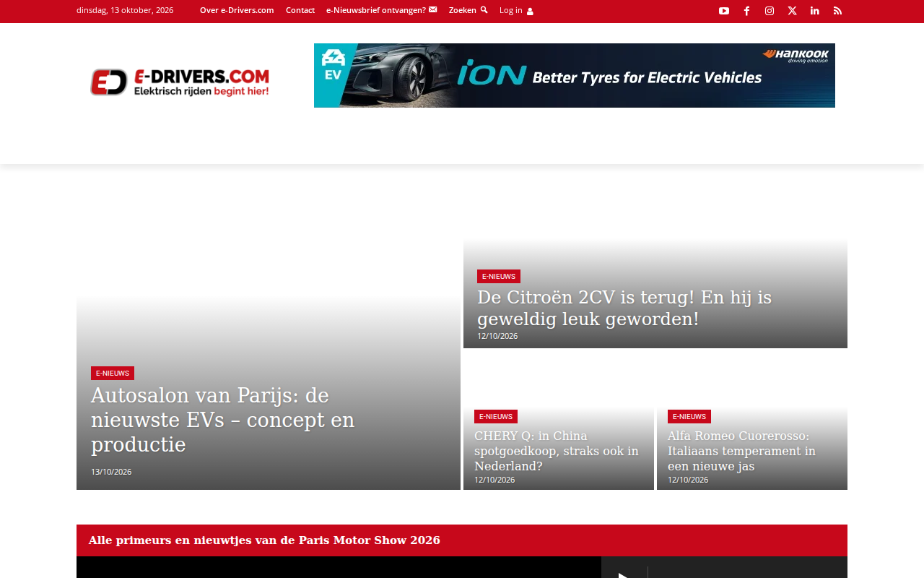Image resolution: width=924 pixels, height=578 pixels.
Task: Open the Contact menu link
Action: (x=300, y=10)
